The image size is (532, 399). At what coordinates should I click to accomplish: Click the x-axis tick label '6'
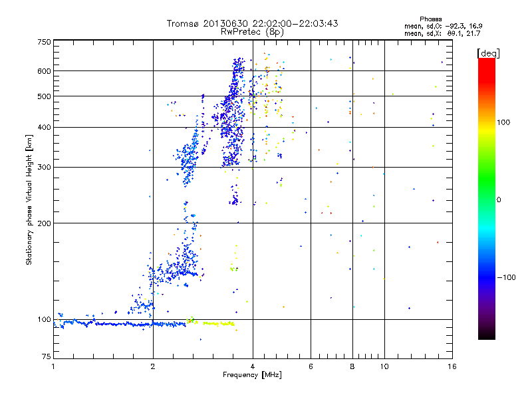tap(311, 366)
